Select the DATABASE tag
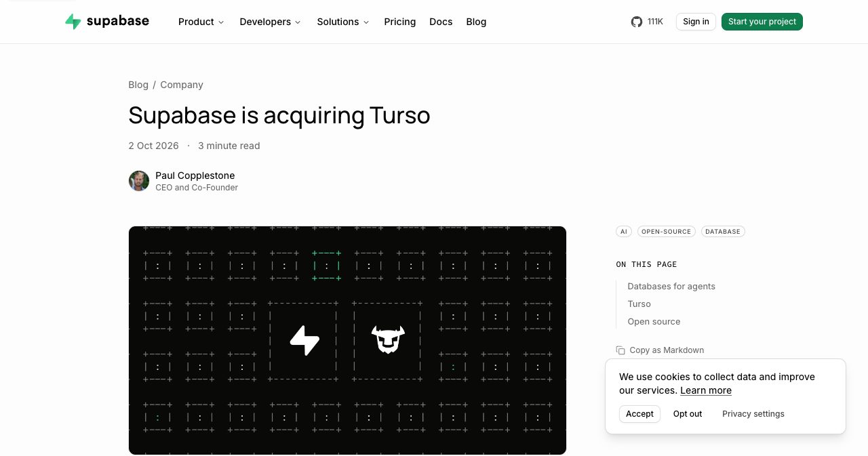This screenshot has height=456, width=868. click(x=723, y=232)
